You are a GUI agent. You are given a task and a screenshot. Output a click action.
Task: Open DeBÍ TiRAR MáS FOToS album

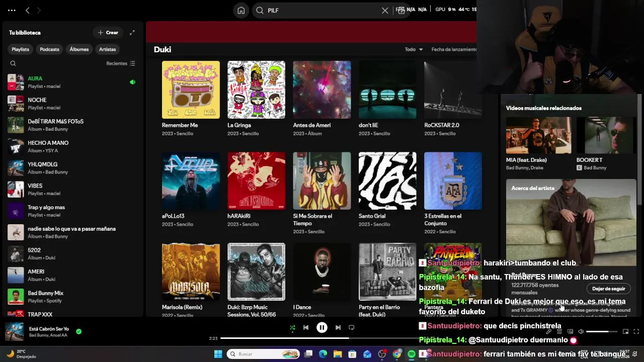(x=71, y=125)
